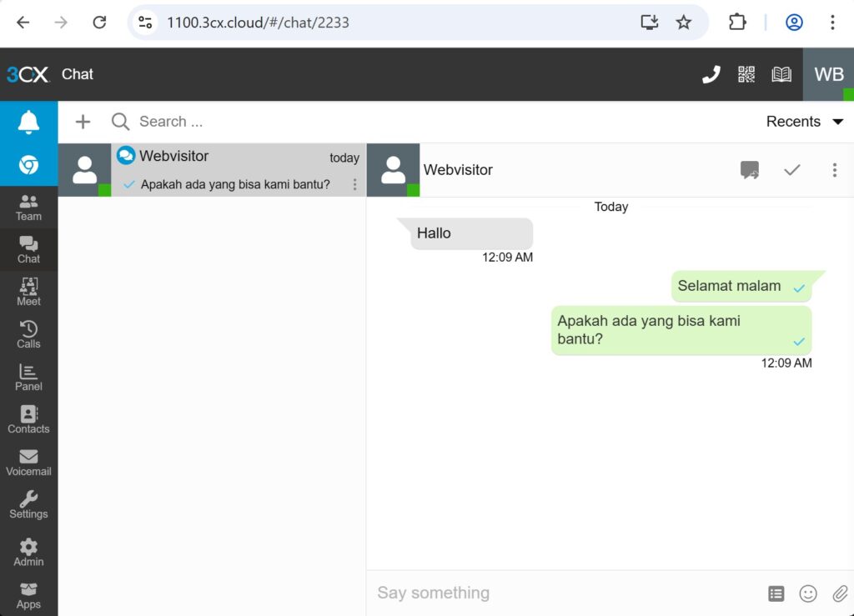Mark the Webvisitor conversation as handled
The width and height of the screenshot is (854, 616).
791,170
